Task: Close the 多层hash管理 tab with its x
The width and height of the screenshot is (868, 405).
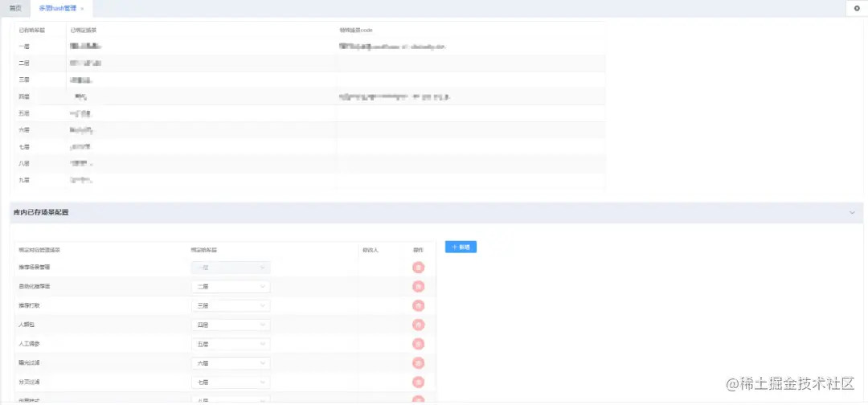Action: [x=83, y=9]
